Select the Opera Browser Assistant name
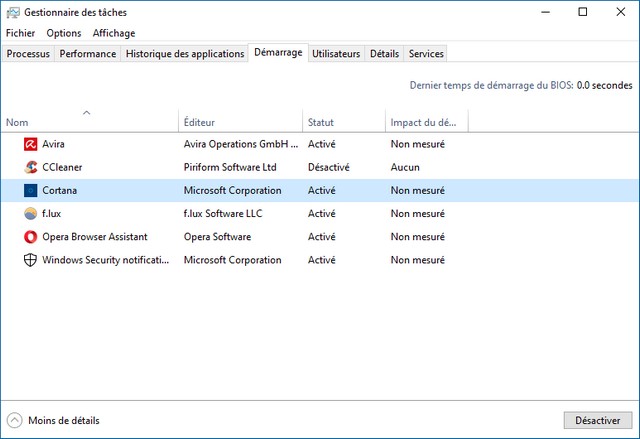This screenshot has height=439, width=640. 95,237
